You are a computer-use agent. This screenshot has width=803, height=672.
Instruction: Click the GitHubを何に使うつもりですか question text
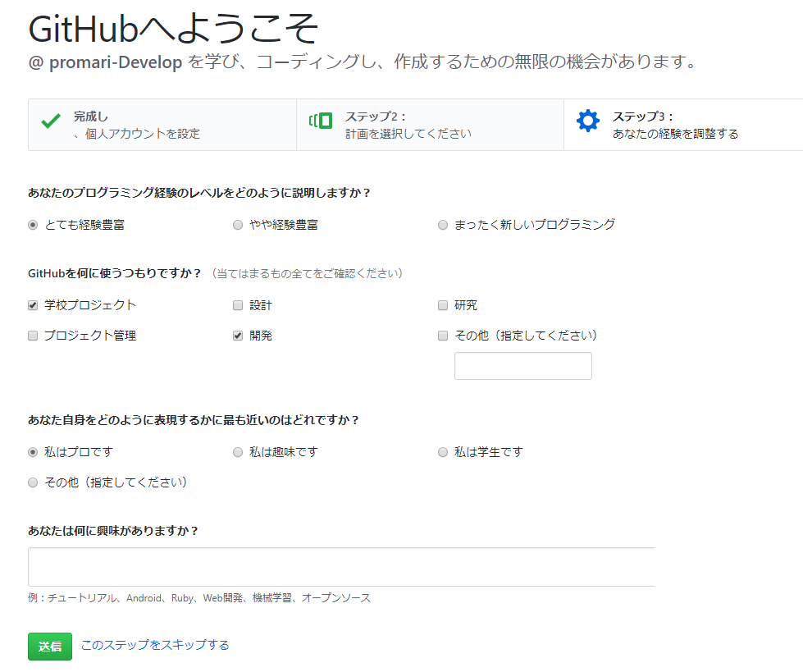point(115,273)
